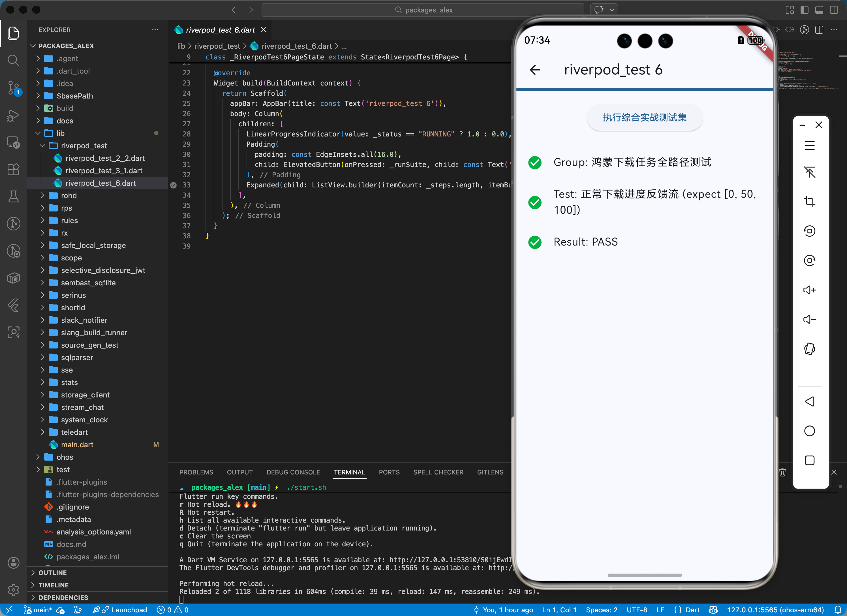Screen dimensions: 847x616
Task: Switch to the DEBUG CONSOLE tab
Action: [x=293, y=472]
